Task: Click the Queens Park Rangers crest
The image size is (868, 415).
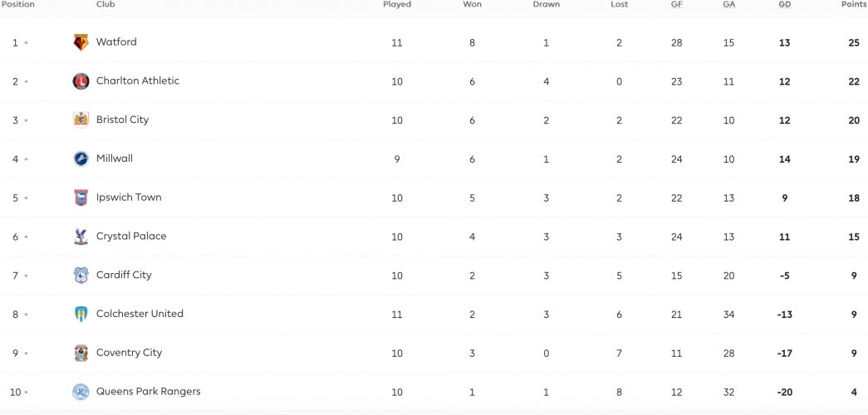Action: tap(81, 392)
